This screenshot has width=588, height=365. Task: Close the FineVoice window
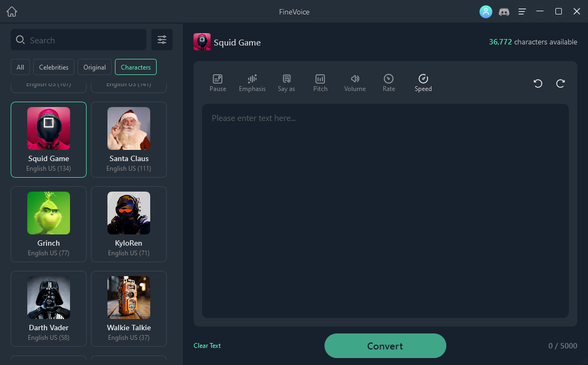pos(577,11)
